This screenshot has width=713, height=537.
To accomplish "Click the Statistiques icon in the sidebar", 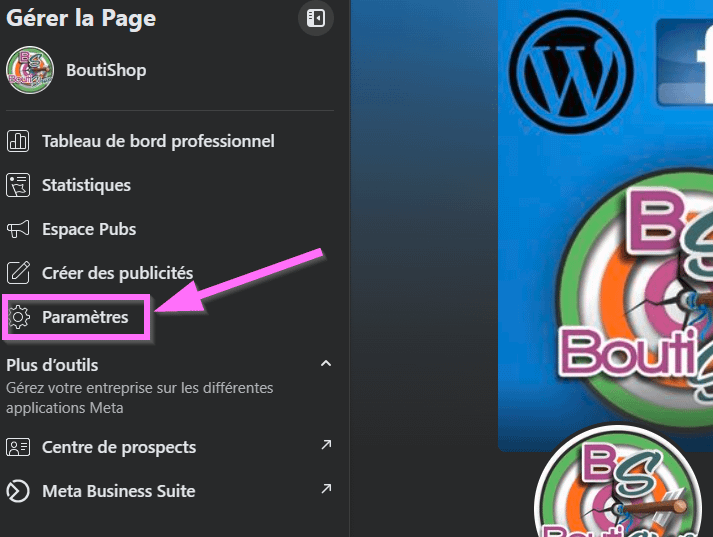I will 18,185.
